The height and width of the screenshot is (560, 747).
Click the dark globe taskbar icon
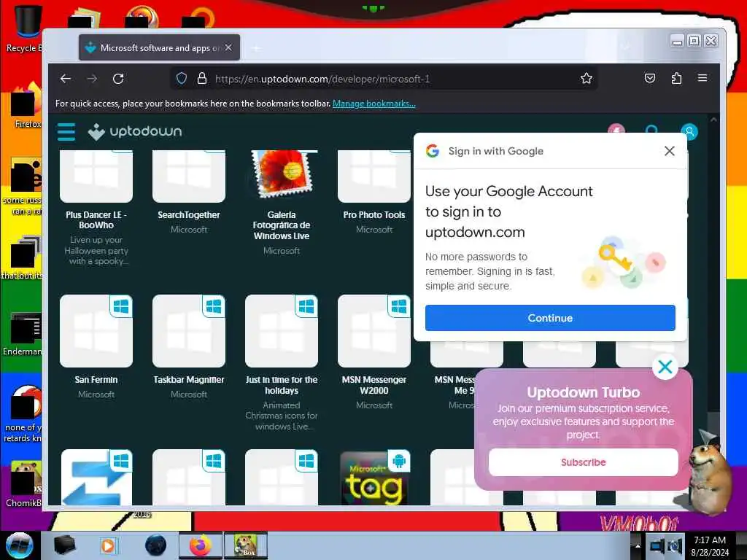156,545
